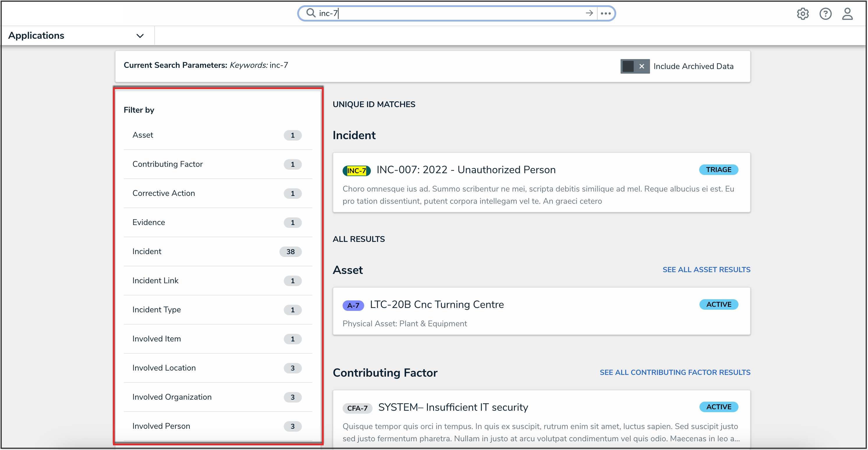Screen dimensions: 868x450
Task: Open LTC-20B Cnc Turning Centre asset
Action: click(437, 304)
